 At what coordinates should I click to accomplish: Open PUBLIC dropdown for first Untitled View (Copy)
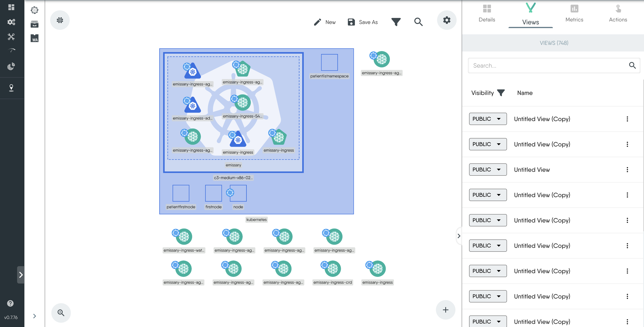click(487, 119)
